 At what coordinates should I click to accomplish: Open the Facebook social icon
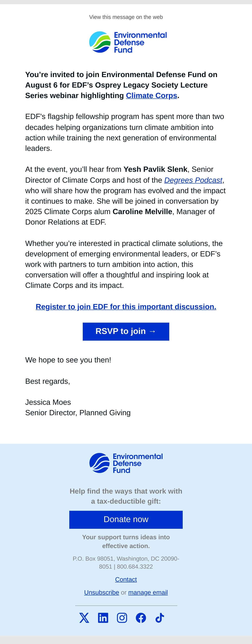[141, 618]
